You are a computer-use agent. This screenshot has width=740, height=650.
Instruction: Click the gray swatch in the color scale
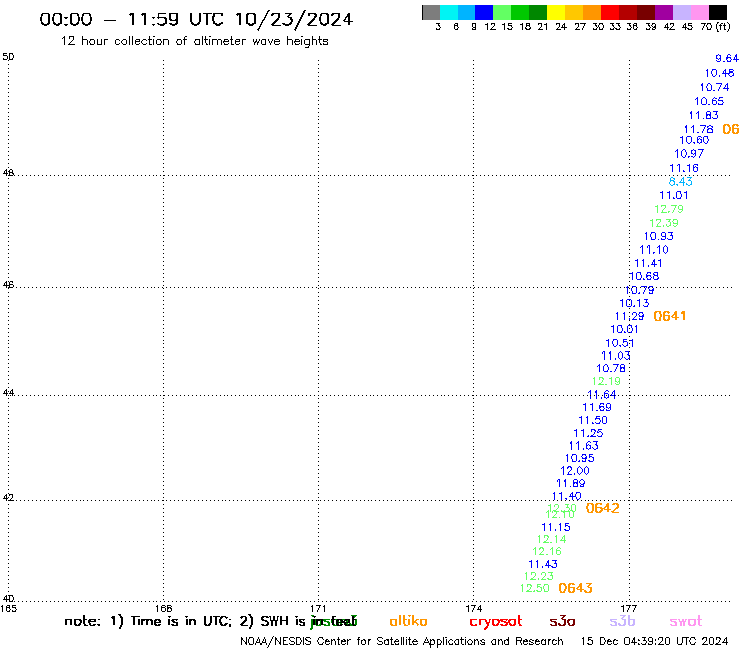pos(431,12)
